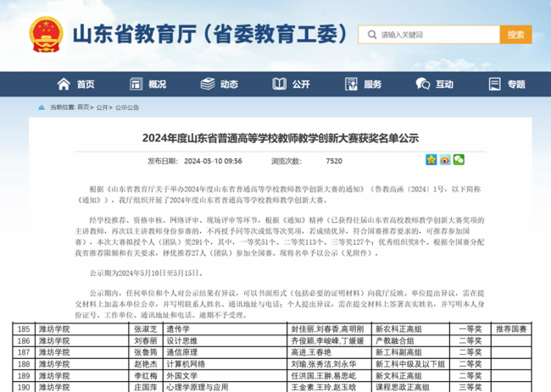Click the 概况 icon in navigation bar
The height and width of the screenshot is (392, 551).
point(135,84)
